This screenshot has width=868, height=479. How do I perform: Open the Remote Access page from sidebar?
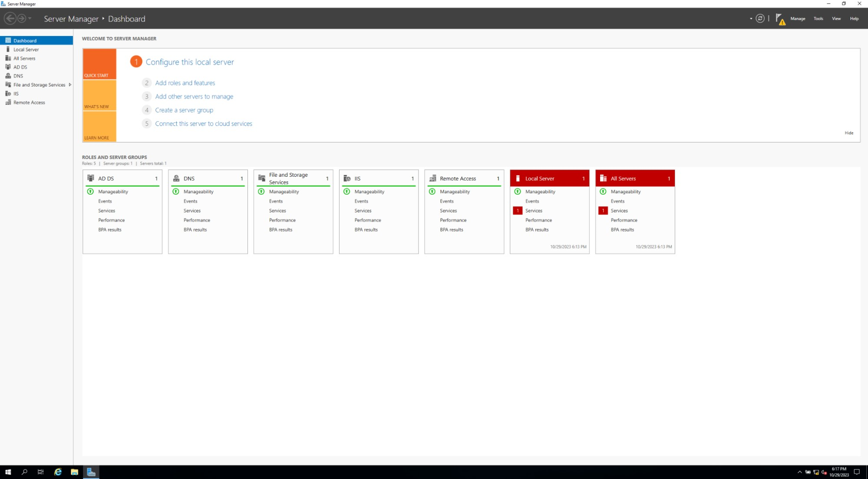pos(28,102)
